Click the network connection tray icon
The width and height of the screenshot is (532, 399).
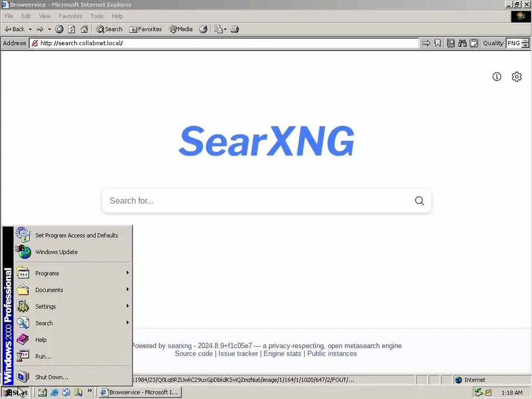[478, 393]
